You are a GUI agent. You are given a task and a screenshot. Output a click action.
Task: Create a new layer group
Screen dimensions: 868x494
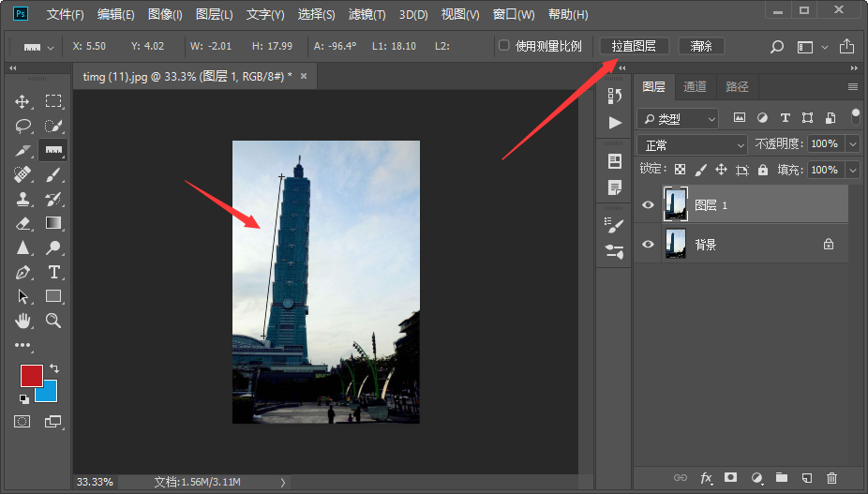[781, 477]
